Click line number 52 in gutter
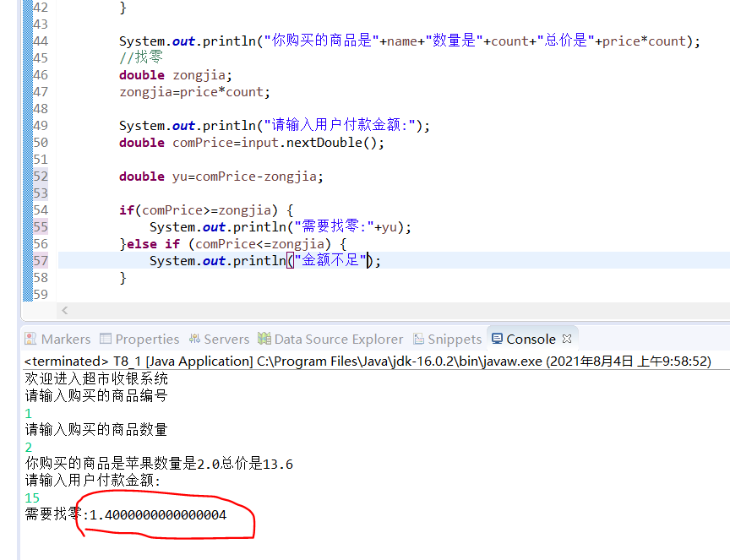This screenshot has width=730, height=560. pyautogui.click(x=40, y=177)
